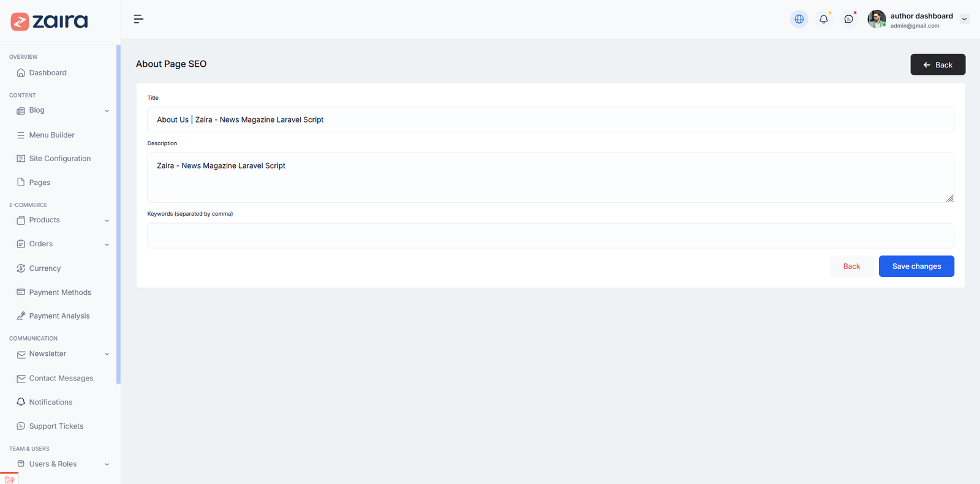Click the red Back link beside Save

pos(851,267)
